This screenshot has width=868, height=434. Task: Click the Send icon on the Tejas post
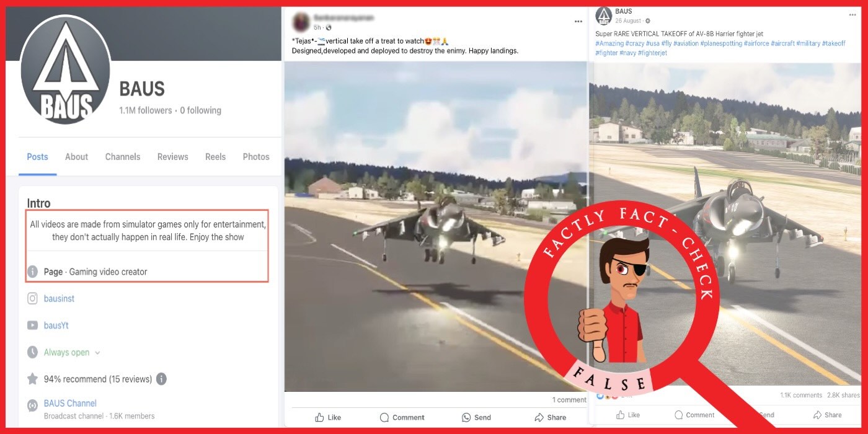coord(466,417)
